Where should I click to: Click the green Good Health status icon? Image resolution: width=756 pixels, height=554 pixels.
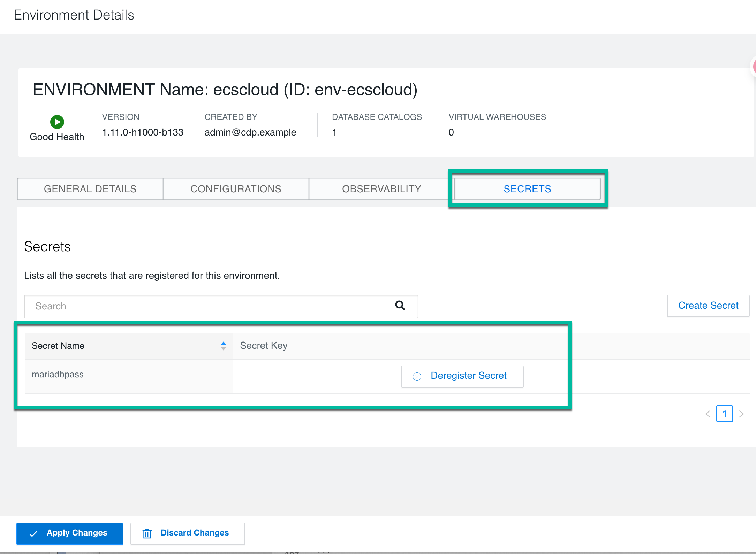click(x=57, y=122)
